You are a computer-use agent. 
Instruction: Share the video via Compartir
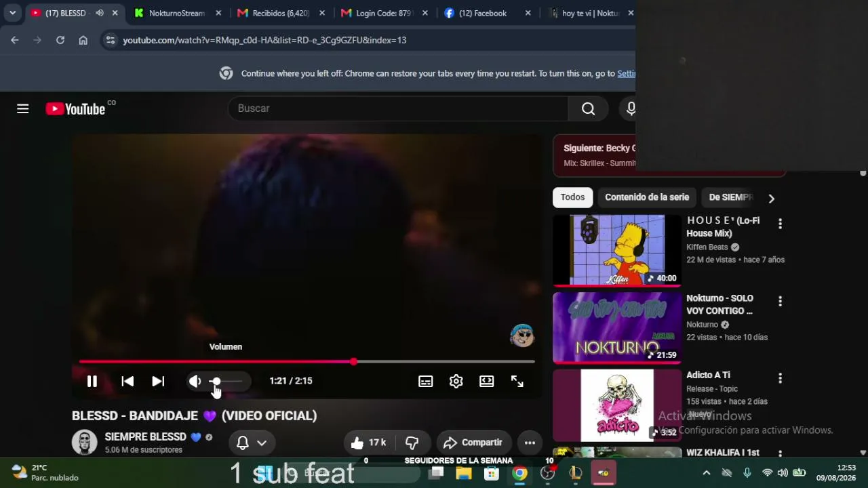pyautogui.click(x=473, y=443)
